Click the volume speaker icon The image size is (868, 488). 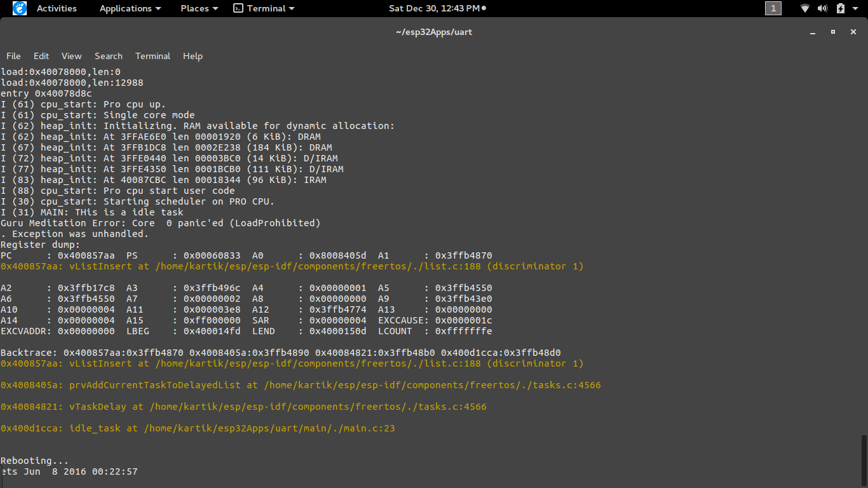click(823, 8)
